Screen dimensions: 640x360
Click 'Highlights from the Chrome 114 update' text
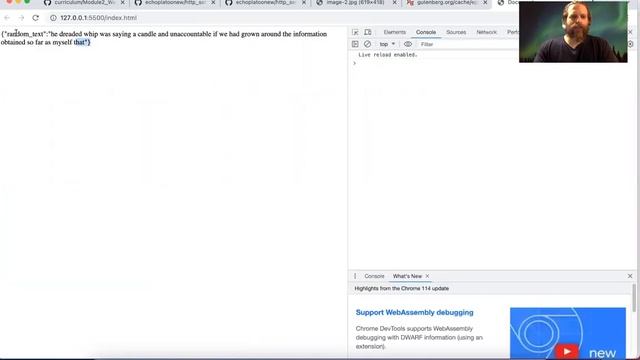pyautogui.click(x=402, y=289)
